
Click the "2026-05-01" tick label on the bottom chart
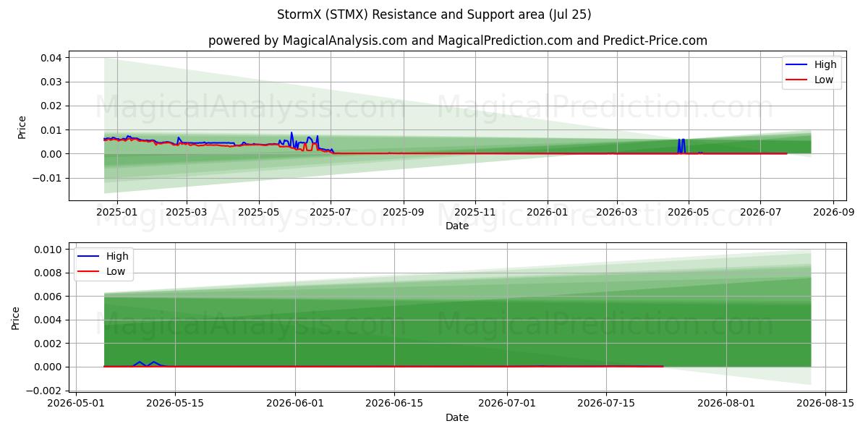[77, 404]
